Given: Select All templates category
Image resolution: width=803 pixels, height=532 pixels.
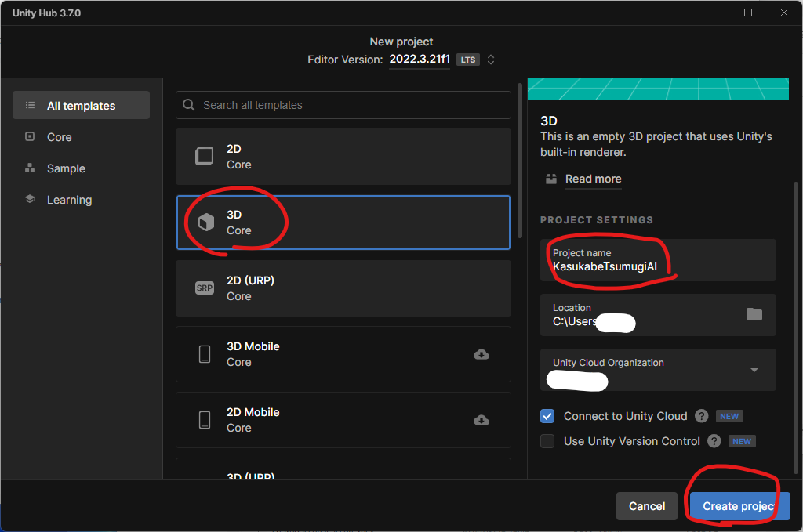Looking at the screenshot, I should coord(81,105).
